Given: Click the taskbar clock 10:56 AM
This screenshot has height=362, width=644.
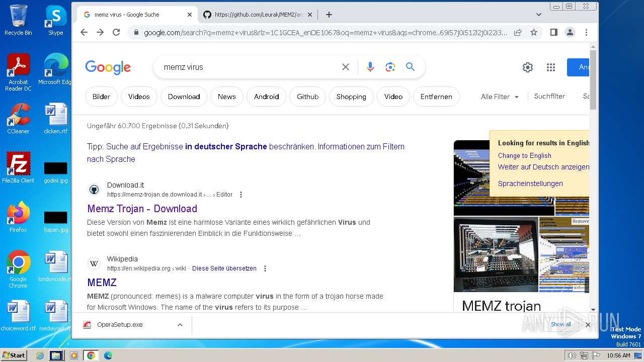Looking at the screenshot, I should pos(618,355).
